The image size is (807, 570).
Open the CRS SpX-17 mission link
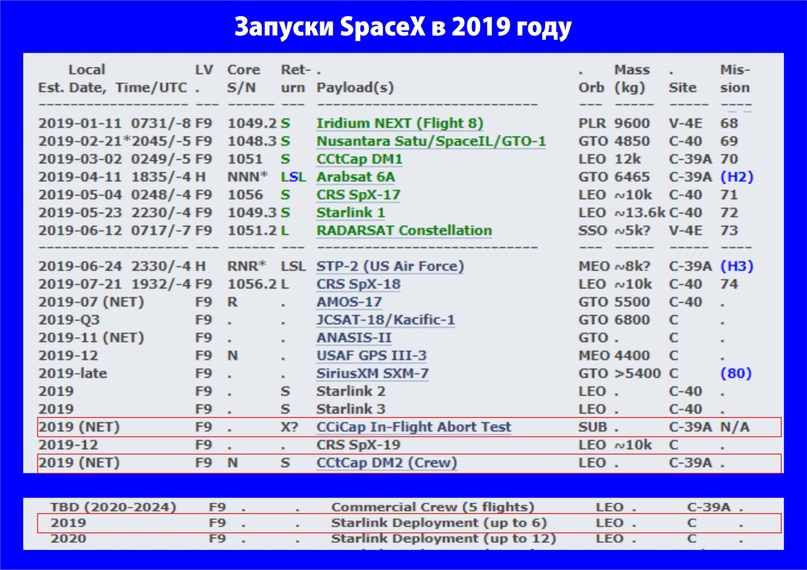tap(359, 195)
